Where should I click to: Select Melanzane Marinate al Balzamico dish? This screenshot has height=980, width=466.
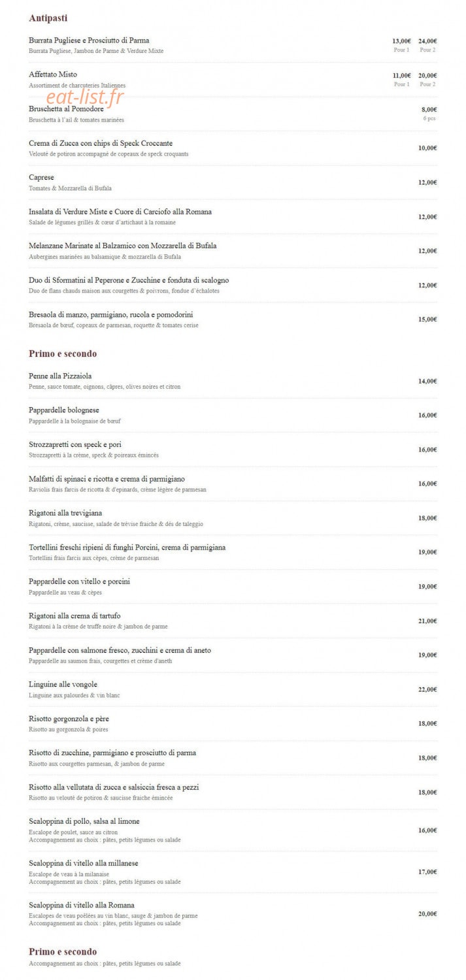[123, 246]
